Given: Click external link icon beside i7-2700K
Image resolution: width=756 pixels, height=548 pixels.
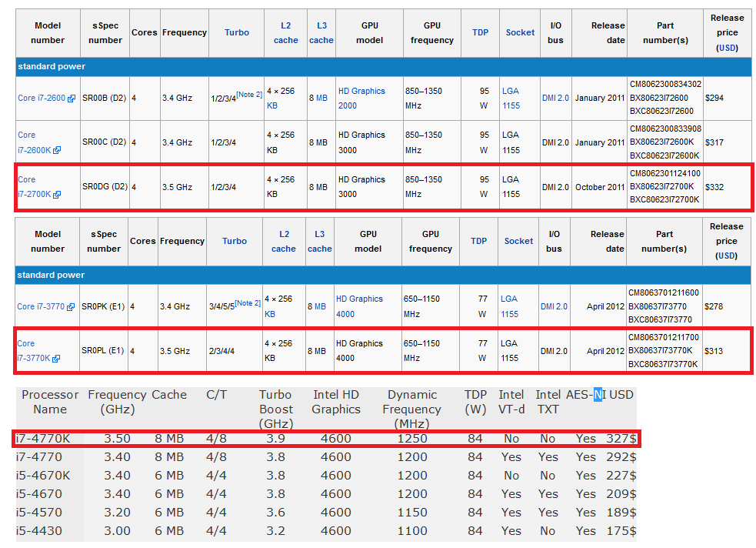Looking at the screenshot, I should tap(57, 195).
